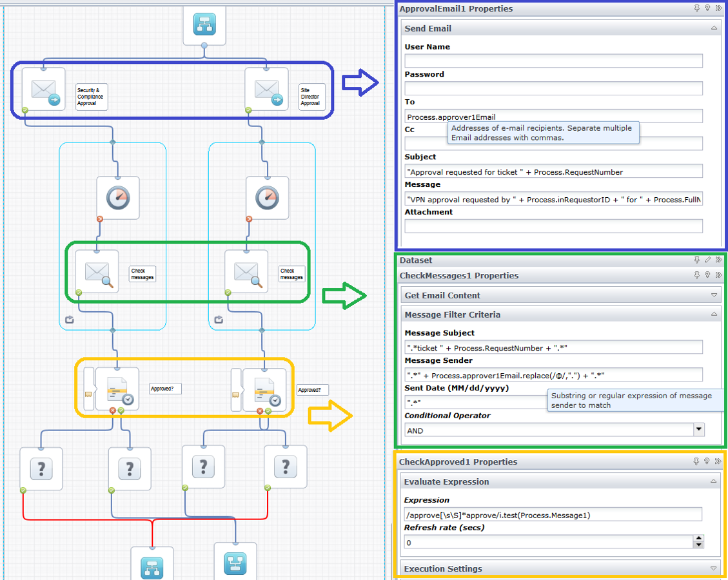Click the right Approved? document check activity
This screenshot has height=580, width=728.
click(266, 389)
